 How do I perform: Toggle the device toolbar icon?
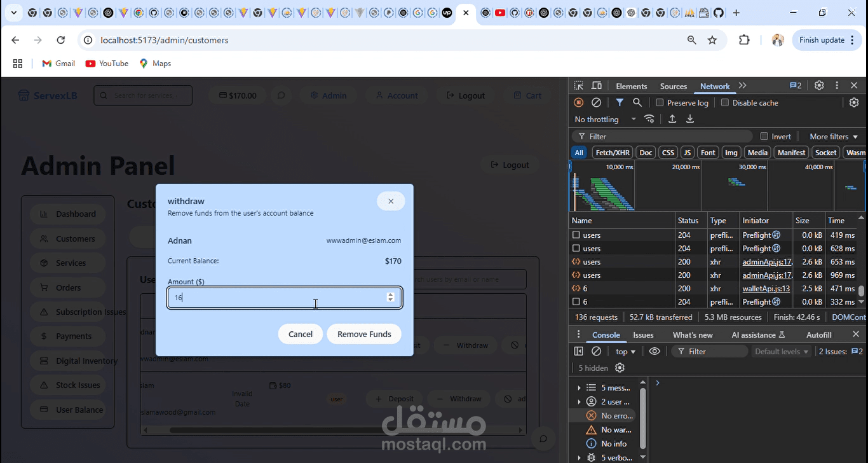pos(597,86)
